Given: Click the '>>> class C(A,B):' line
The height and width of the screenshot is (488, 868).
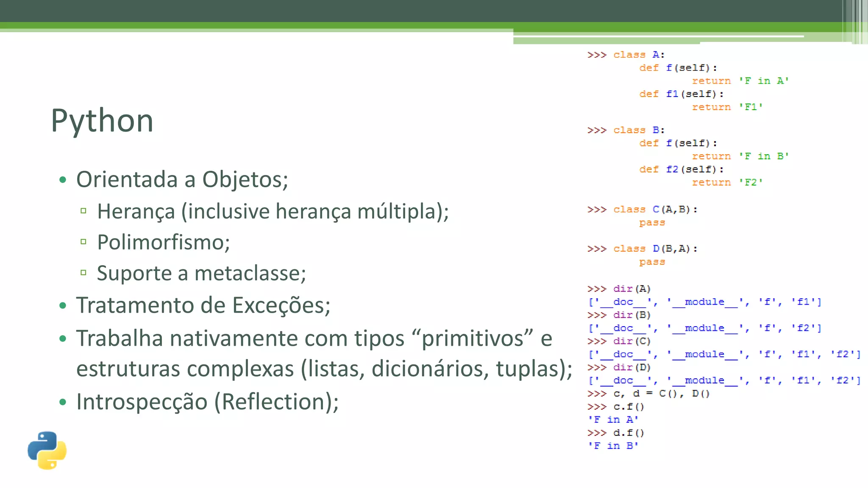Looking at the screenshot, I should [643, 210].
